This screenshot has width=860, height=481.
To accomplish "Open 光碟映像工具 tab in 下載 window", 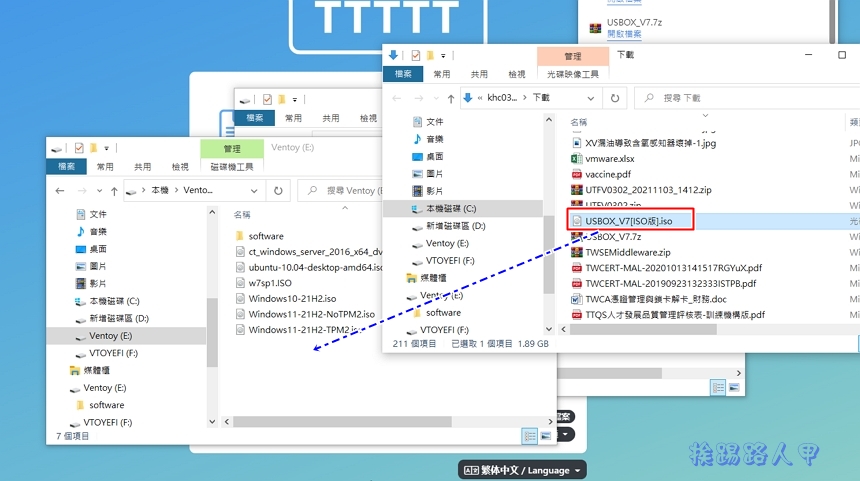I will click(x=573, y=74).
